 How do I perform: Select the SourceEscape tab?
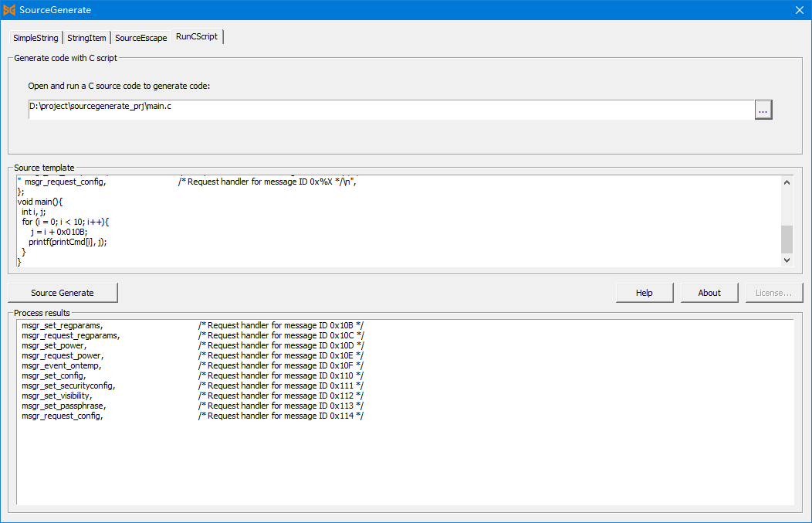click(140, 38)
